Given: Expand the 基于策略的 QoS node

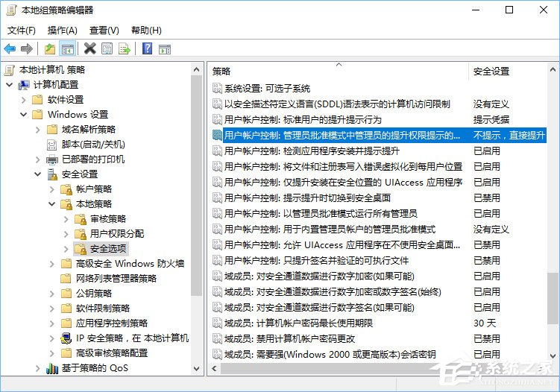Looking at the screenshot, I should [x=38, y=368].
